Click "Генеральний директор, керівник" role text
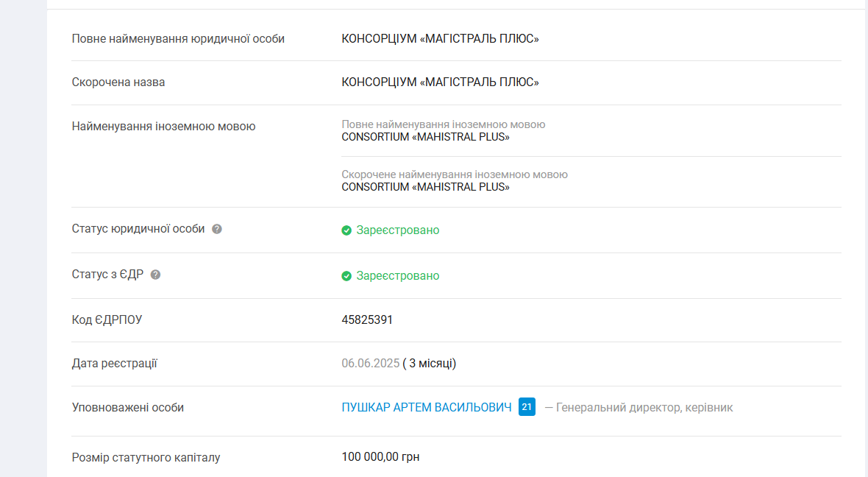868x477 pixels. pyautogui.click(x=644, y=408)
